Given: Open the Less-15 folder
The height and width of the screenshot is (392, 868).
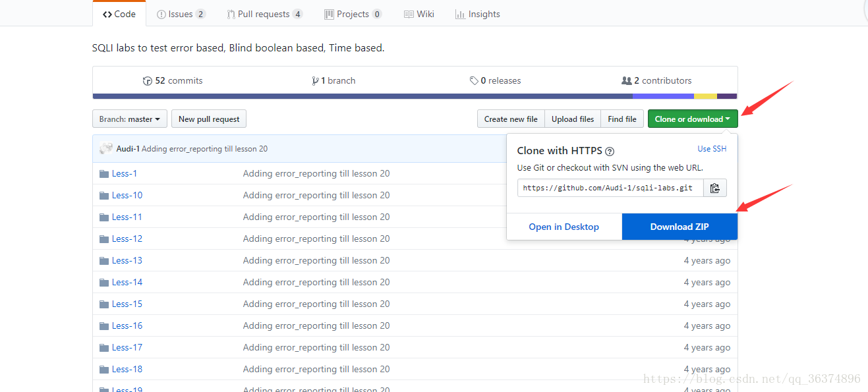Looking at the screenshot, I should click(x=127, y=304).
